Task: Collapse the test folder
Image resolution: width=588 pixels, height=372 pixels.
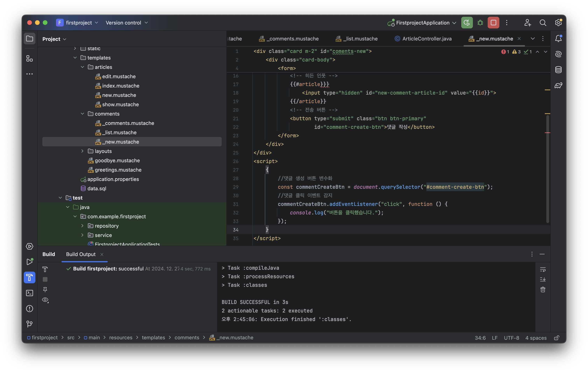Action: (x=60, y=198)
